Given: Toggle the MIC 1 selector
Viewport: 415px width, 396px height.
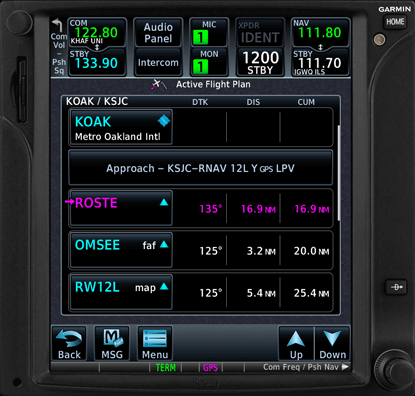Looking at the screenshot, I should 209,32.
